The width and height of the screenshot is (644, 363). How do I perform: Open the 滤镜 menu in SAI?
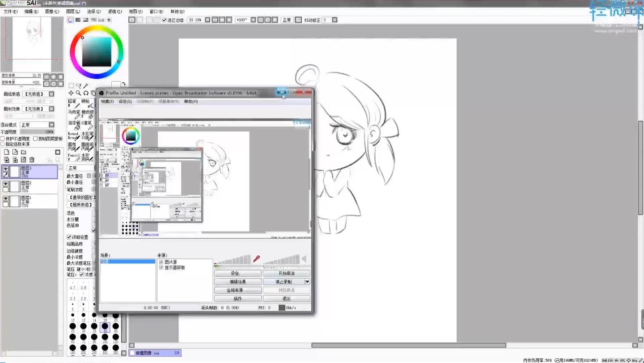point(114,11)
